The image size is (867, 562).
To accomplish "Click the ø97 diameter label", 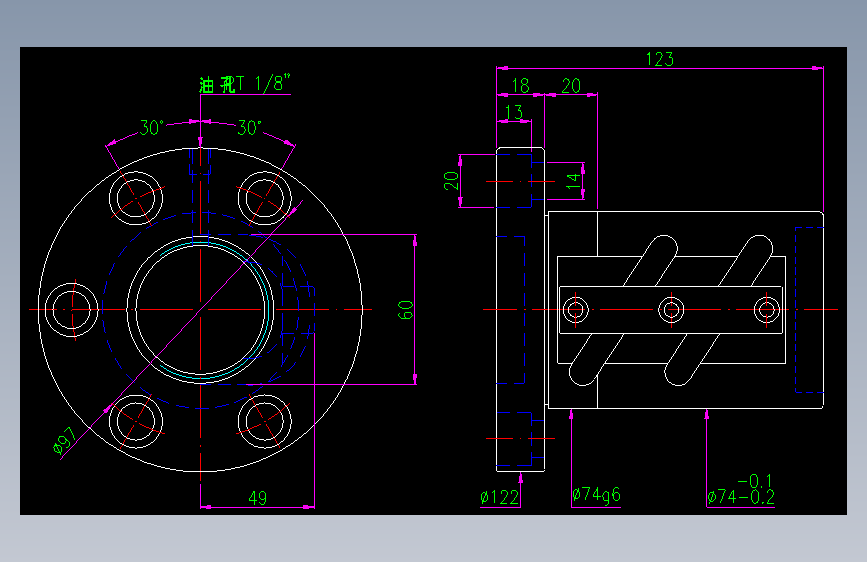I will 65,440.
